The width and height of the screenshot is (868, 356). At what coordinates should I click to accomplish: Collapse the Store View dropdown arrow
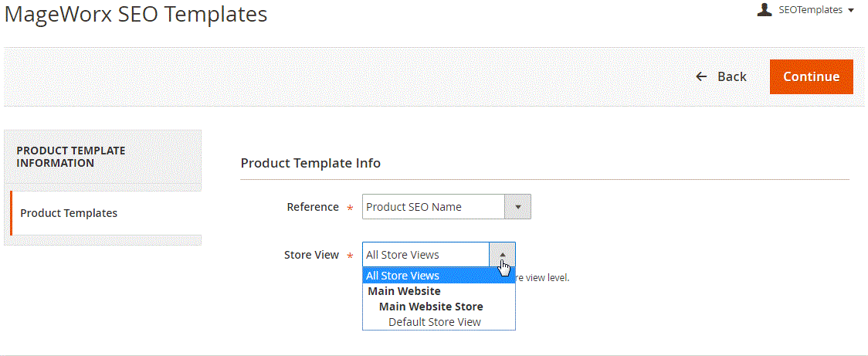tap(502, 255)
